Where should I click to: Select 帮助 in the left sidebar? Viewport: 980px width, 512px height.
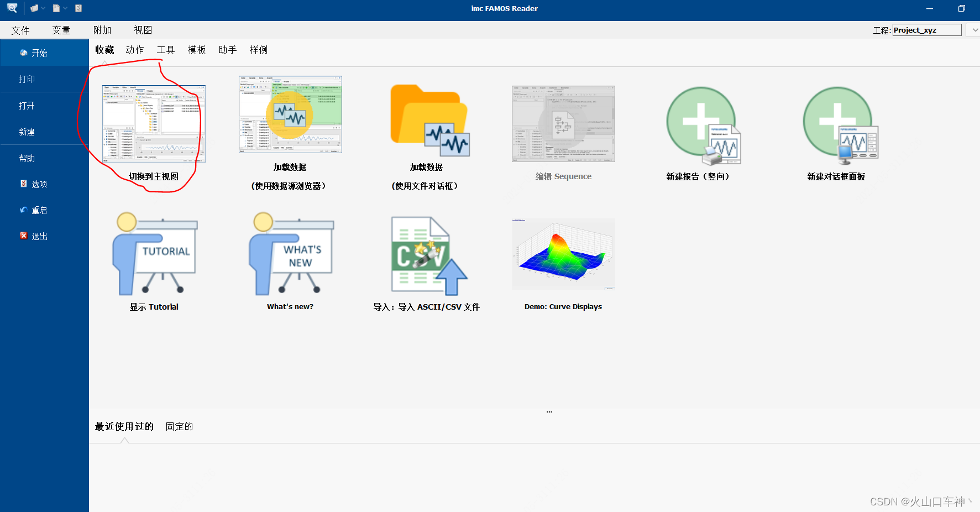pyautogui.click(x=44, y=158)
